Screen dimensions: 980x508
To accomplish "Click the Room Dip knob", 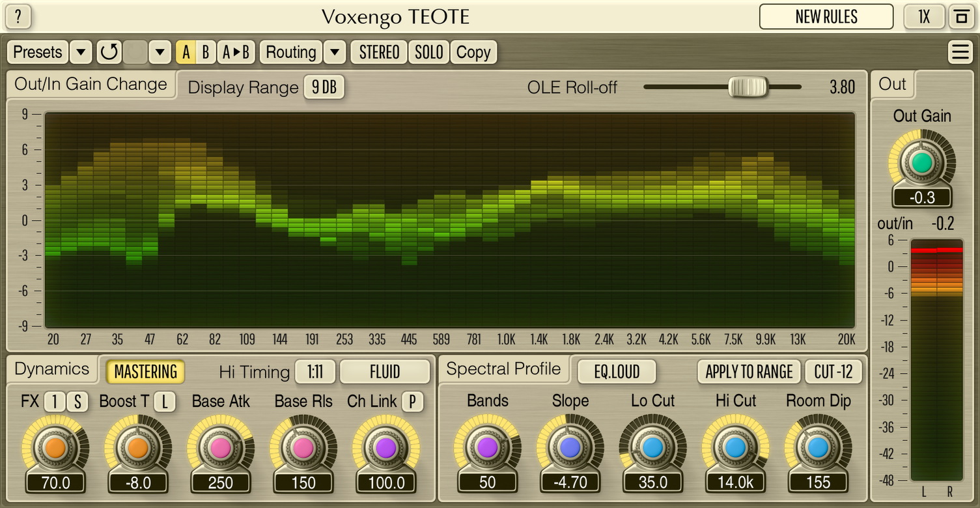I will click(819, 448).
